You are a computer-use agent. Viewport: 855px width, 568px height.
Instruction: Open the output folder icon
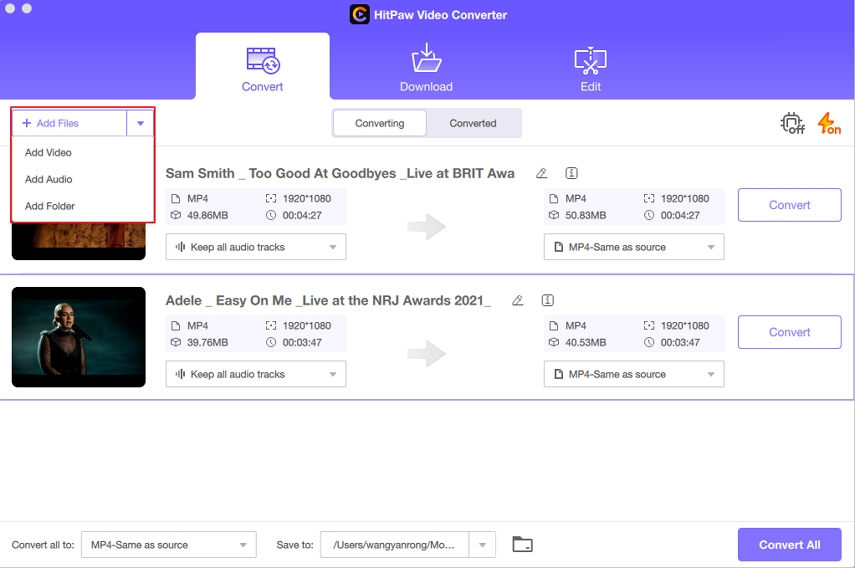pos(522,544)
